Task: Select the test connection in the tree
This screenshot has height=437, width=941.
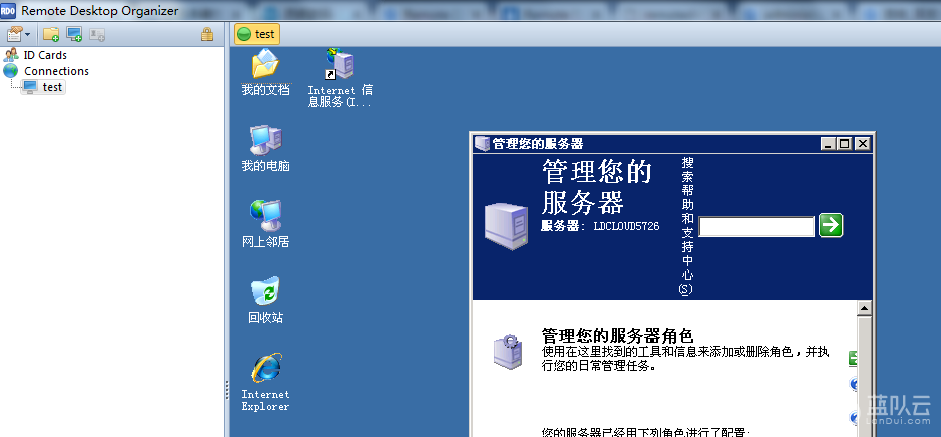Action: click(x=52, y=87)
